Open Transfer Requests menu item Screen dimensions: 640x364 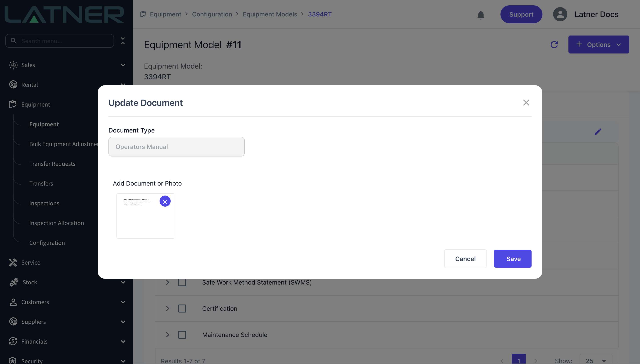pyautogui.click(x=52, y=164)
